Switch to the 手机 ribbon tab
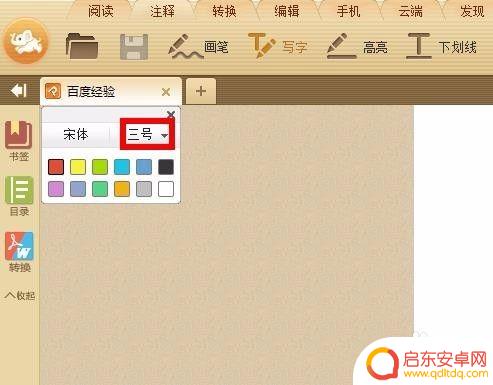 [348, 11]
